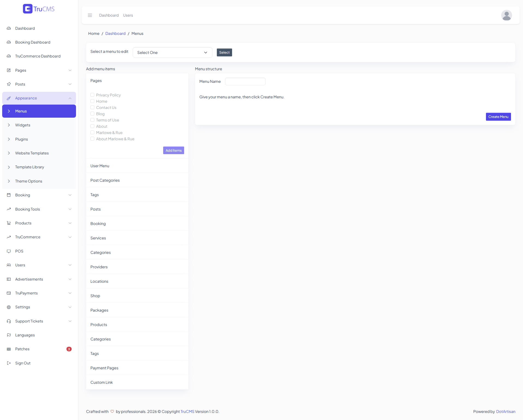Image resolution: width=523 pixels, height=420 pixels.
Task: Expand the Payment Pages accordion section
Action: click(x=137, y=368)
